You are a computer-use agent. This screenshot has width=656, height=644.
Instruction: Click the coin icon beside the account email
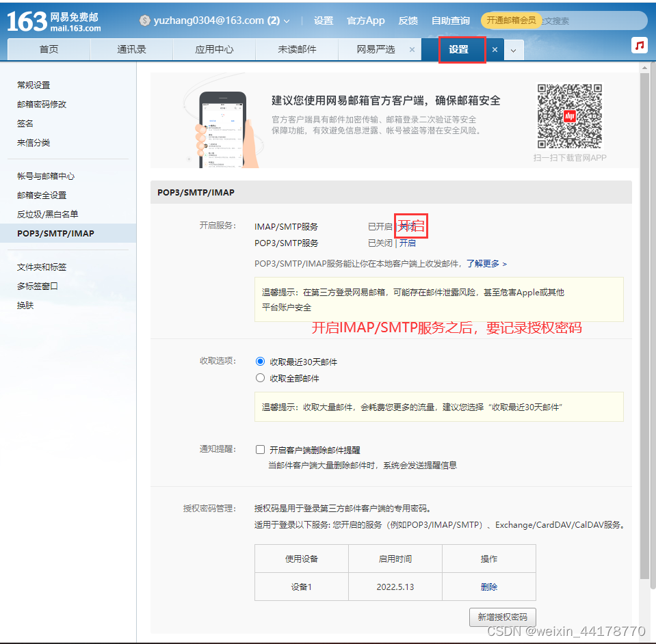[145, 21]
